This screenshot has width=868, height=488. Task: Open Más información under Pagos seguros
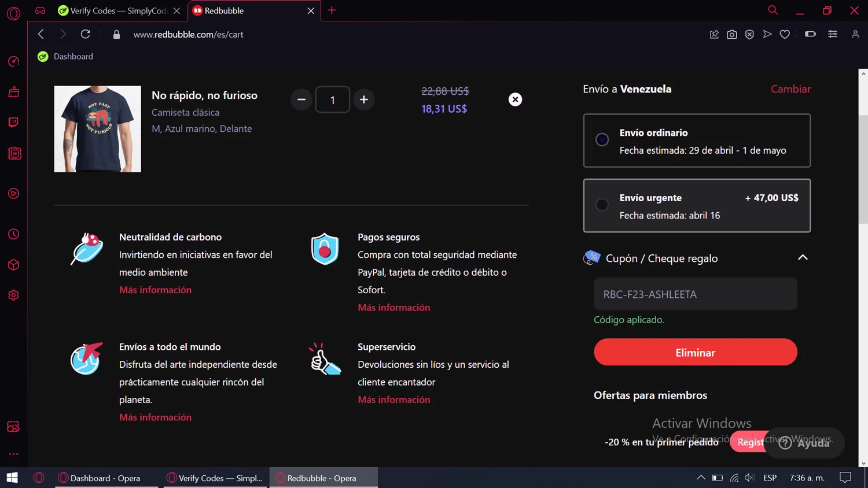tap(394, 308)
